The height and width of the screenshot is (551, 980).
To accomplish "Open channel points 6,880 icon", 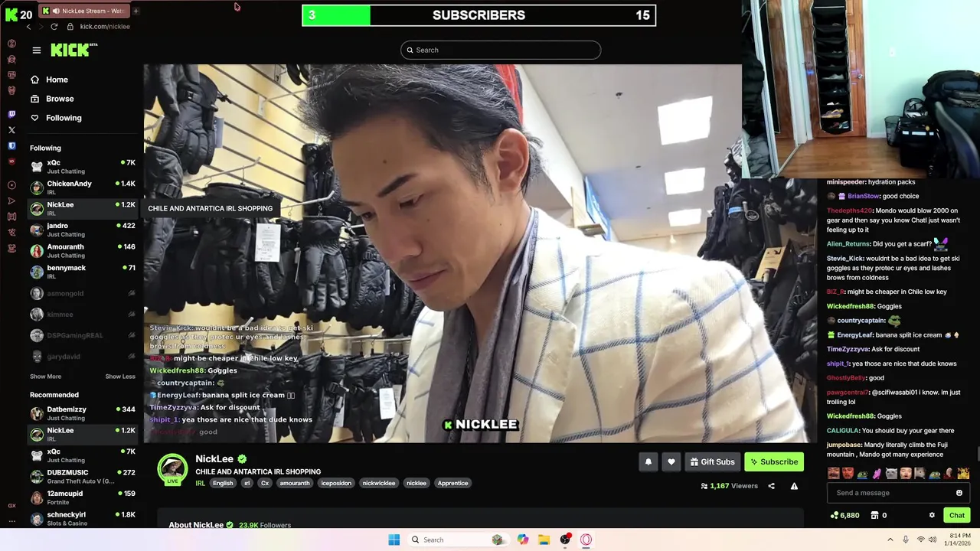I will [844, 515].
